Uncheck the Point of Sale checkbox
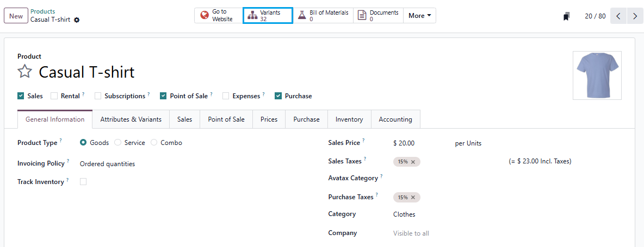644x247 pixels. 163,96
